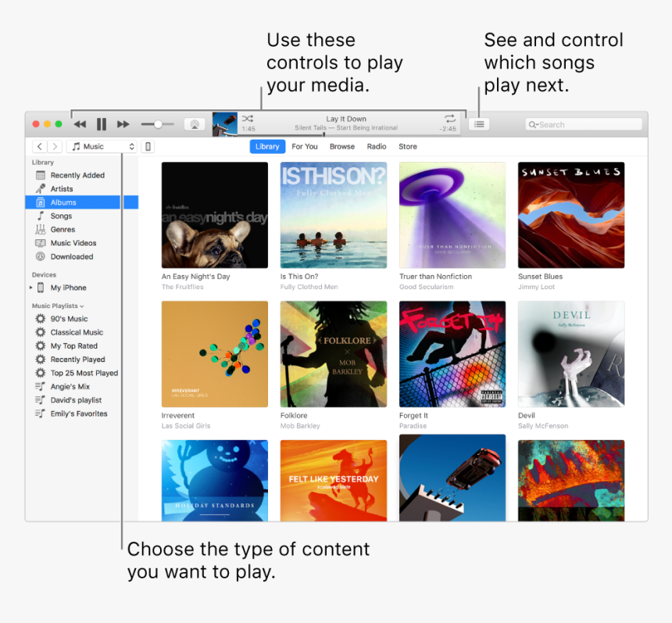
Task: Click the yellow minimize window button
Action: tap(47, 124)
